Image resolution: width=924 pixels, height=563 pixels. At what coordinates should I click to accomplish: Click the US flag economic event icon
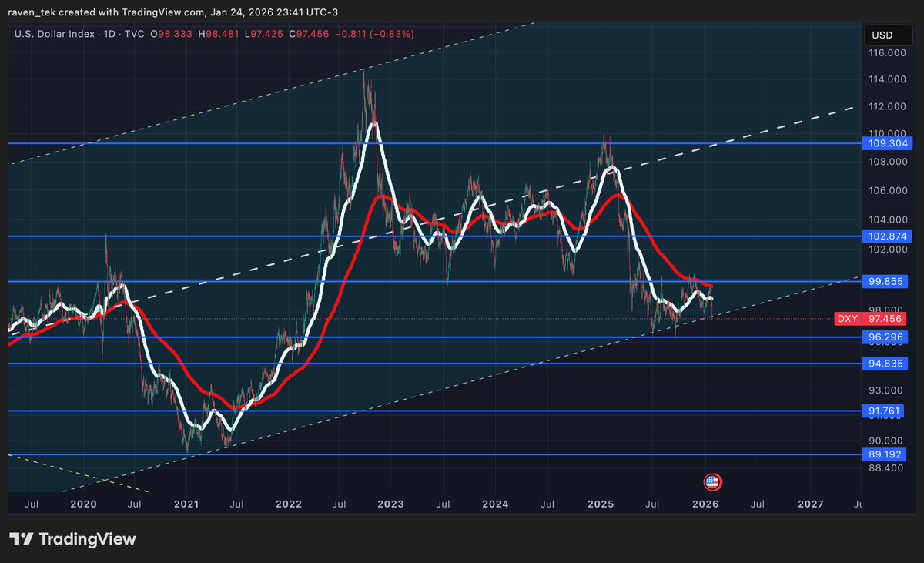coord(712,482)
